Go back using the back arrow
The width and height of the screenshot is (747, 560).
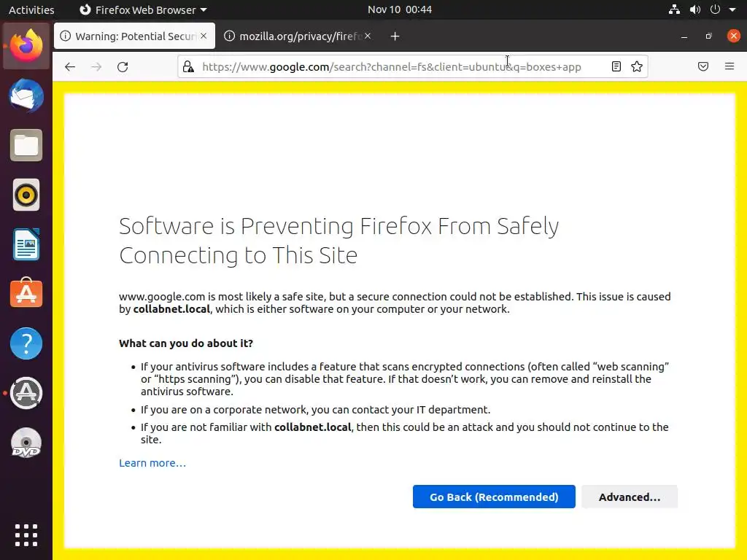click(70, 67)
